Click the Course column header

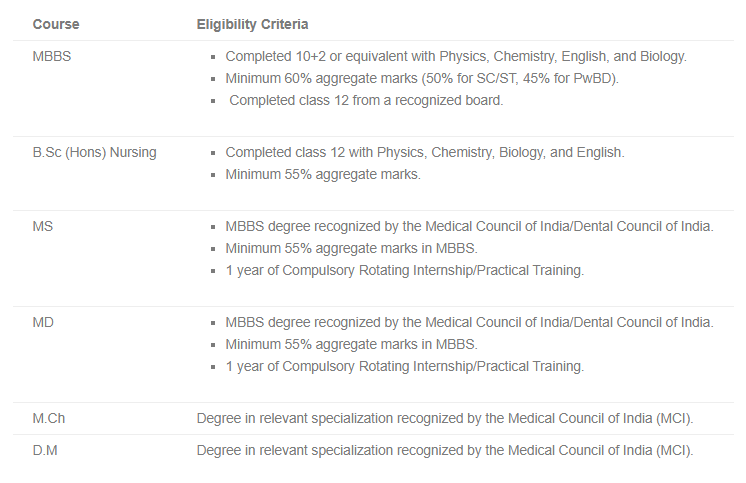point(56,24)
